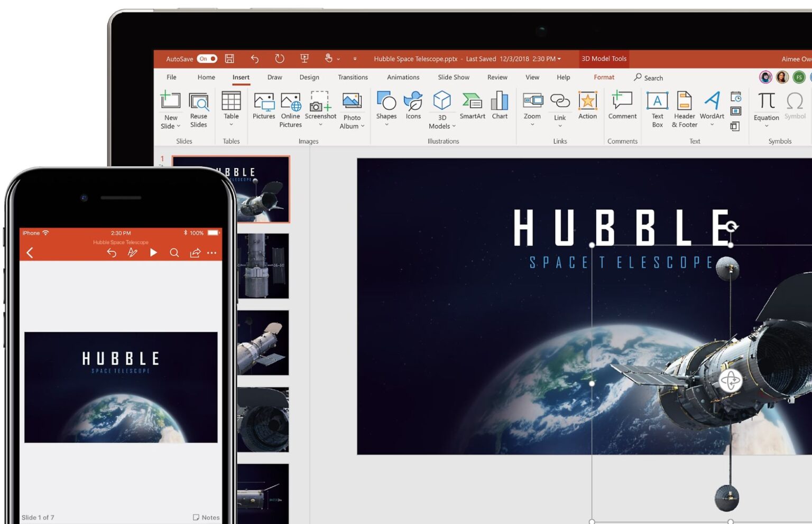The image size is (812, 524).
Task: Open Notes on the iPhone
Action: point(206,517)
